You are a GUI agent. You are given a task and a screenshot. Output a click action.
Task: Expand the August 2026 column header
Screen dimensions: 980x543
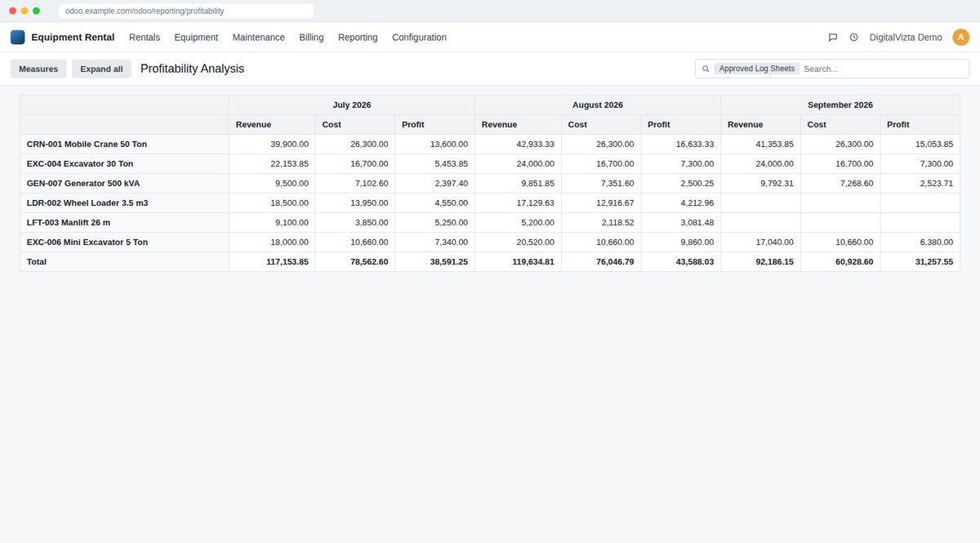click(598, 105)
